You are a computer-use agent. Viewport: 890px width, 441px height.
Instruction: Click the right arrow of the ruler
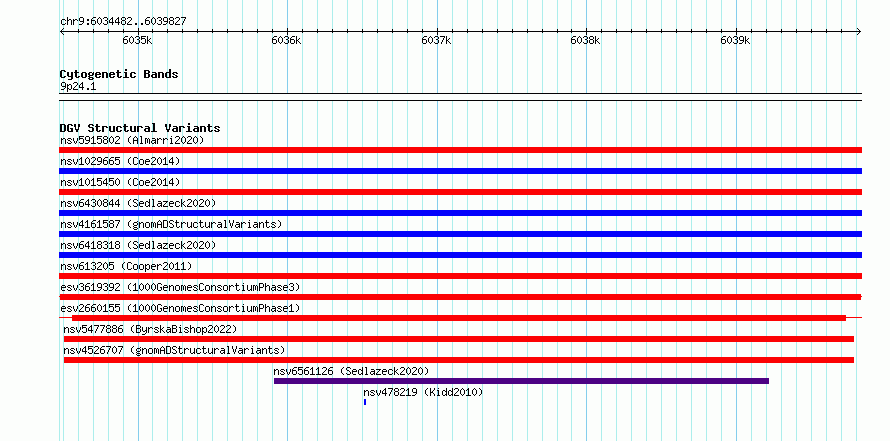pos(859,31)
